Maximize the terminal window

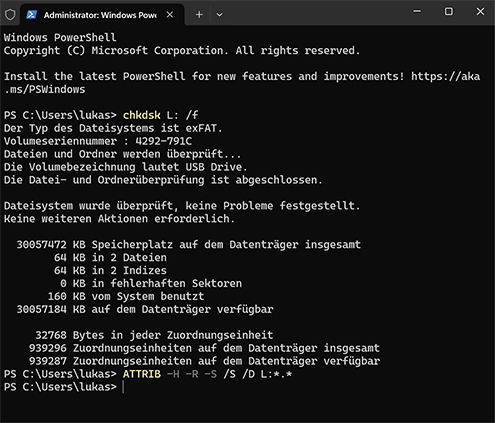click(x=449, y=11)
